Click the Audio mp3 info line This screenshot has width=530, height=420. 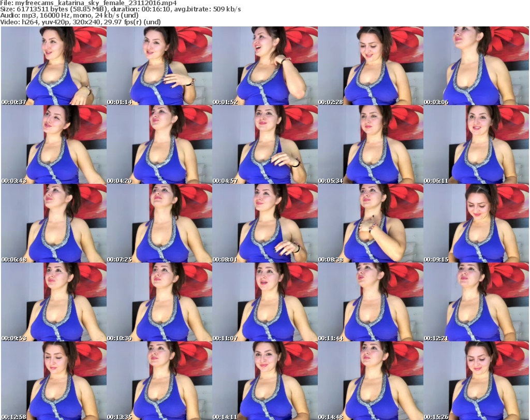click(x=69, y=16)
